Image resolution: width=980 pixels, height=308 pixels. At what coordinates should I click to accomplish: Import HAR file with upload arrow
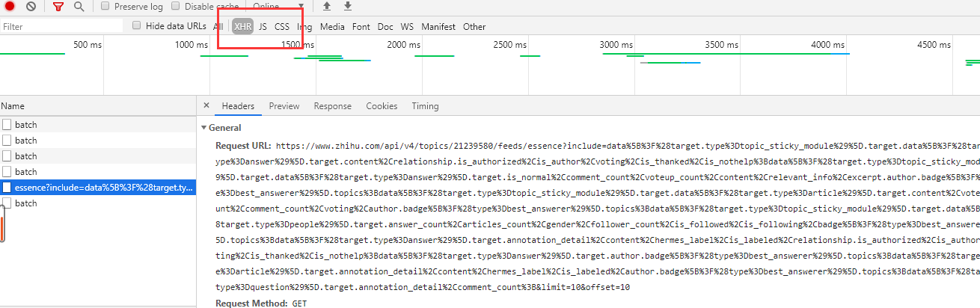326,6
